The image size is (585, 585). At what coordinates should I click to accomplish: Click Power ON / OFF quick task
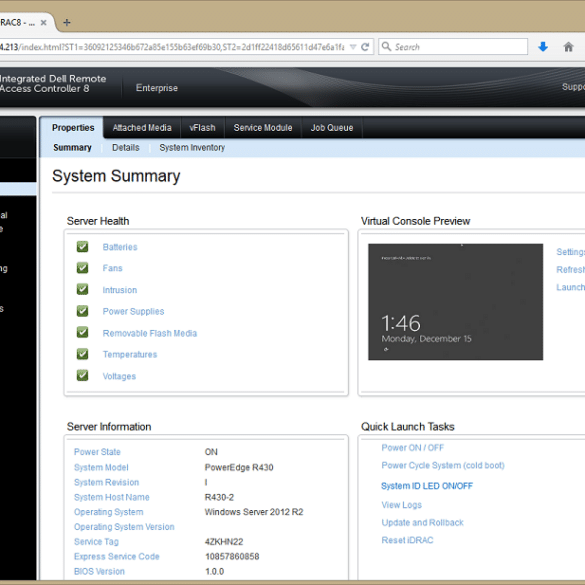[413, 448]
